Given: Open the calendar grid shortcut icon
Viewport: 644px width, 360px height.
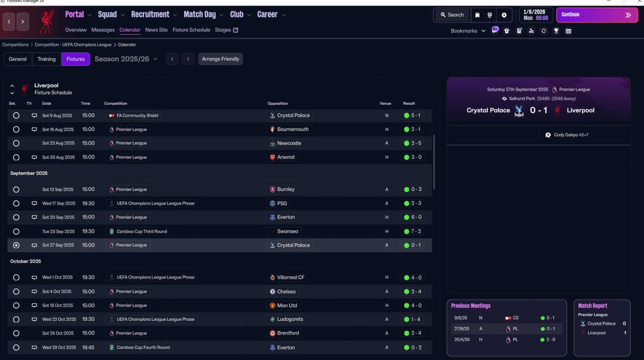Looking at the screenshot, I should pyautogui.click(x=569, y=31).
